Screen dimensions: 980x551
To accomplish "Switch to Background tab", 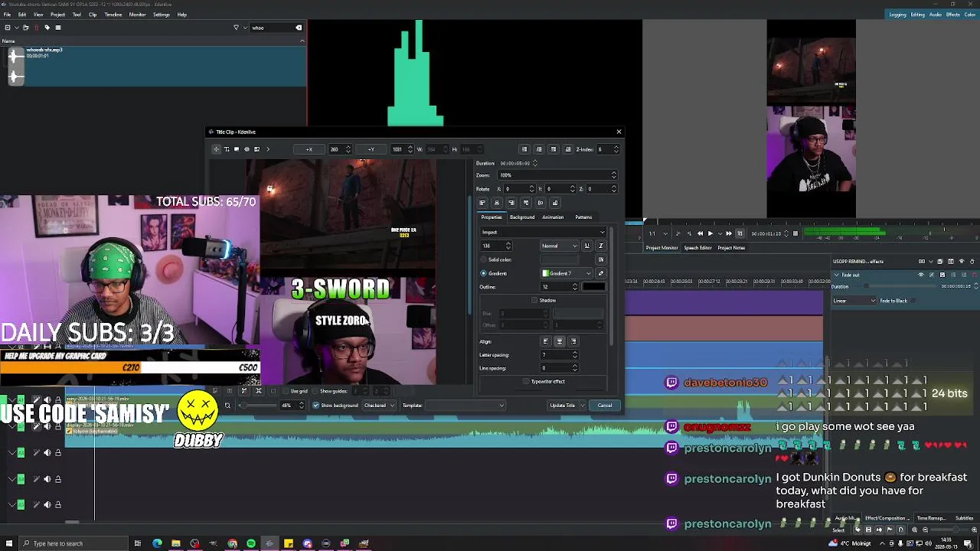I will [x=522, y=217].
